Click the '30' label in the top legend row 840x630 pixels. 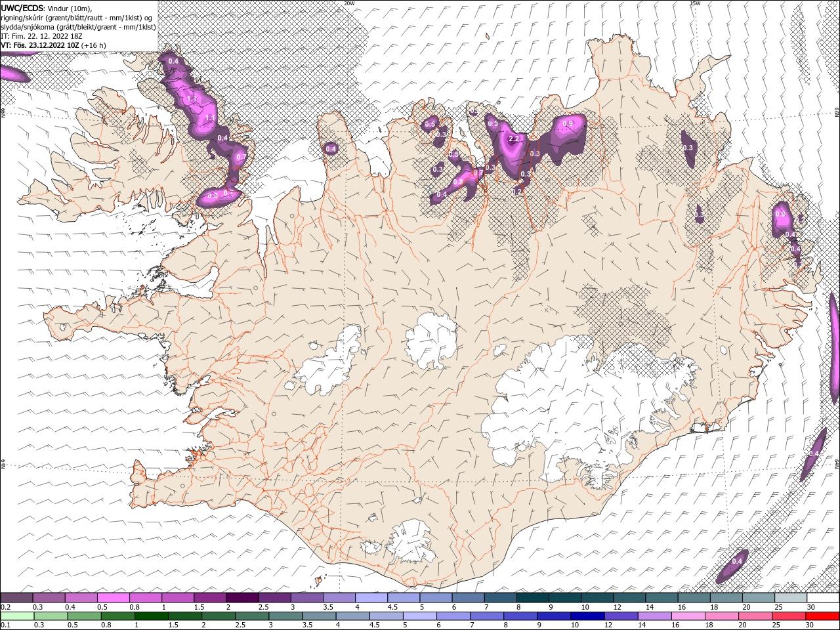tap(811, 607)
